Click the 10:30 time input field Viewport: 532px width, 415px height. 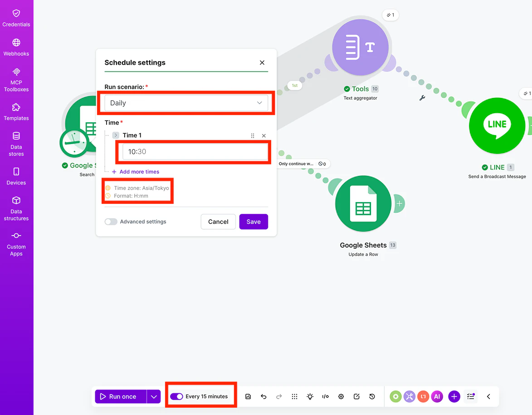(195, 152)
